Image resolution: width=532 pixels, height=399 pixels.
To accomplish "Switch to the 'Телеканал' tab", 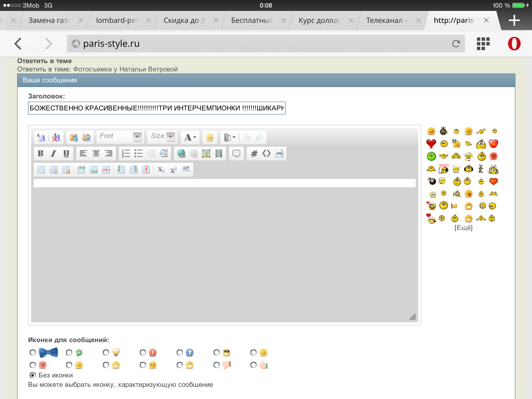I will click(387, 20).
